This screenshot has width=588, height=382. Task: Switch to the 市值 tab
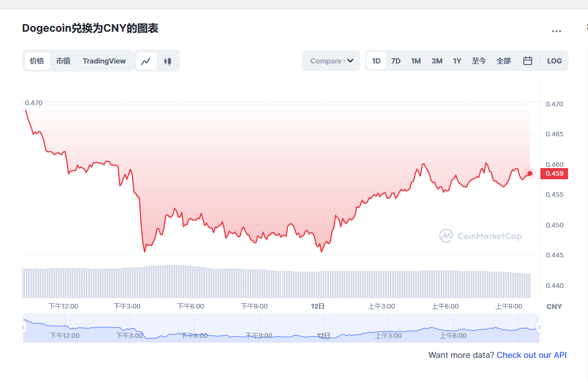[x=63, y=61]
